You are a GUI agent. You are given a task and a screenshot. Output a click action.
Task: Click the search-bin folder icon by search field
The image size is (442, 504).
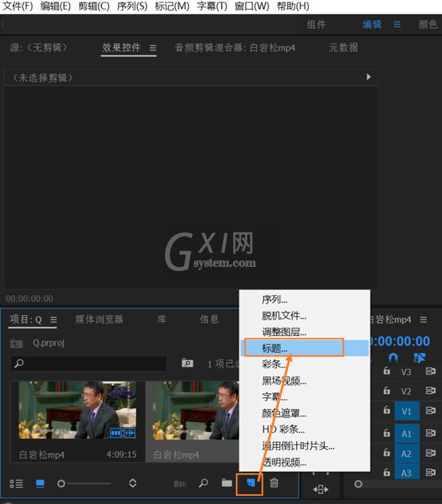(x=187, y=363)
